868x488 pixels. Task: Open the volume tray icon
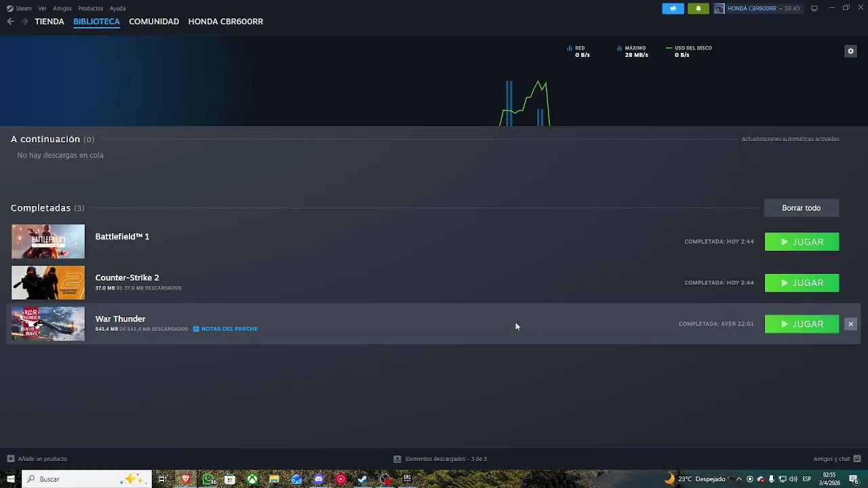click(793, 479)
